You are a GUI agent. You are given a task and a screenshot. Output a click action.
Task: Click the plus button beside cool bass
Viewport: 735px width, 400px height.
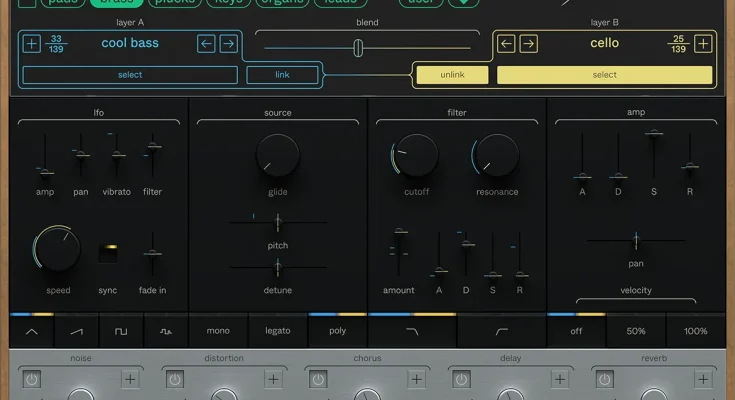pos(32,43)
